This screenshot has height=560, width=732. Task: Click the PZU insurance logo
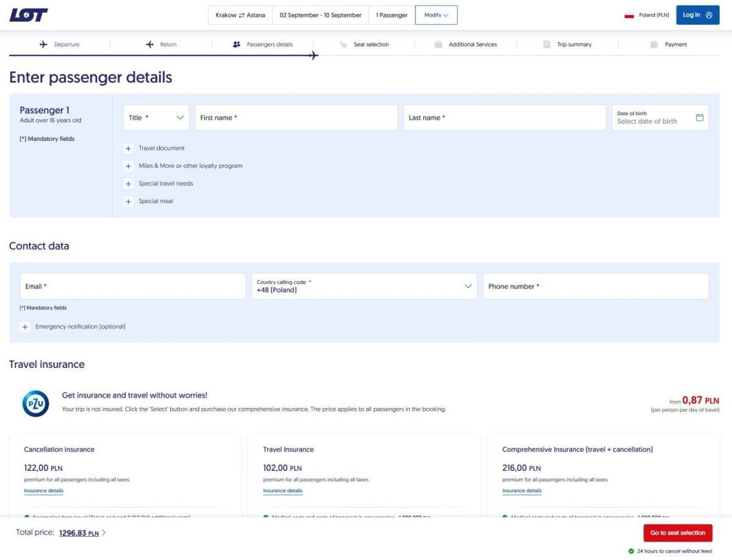tap(35, 403)
